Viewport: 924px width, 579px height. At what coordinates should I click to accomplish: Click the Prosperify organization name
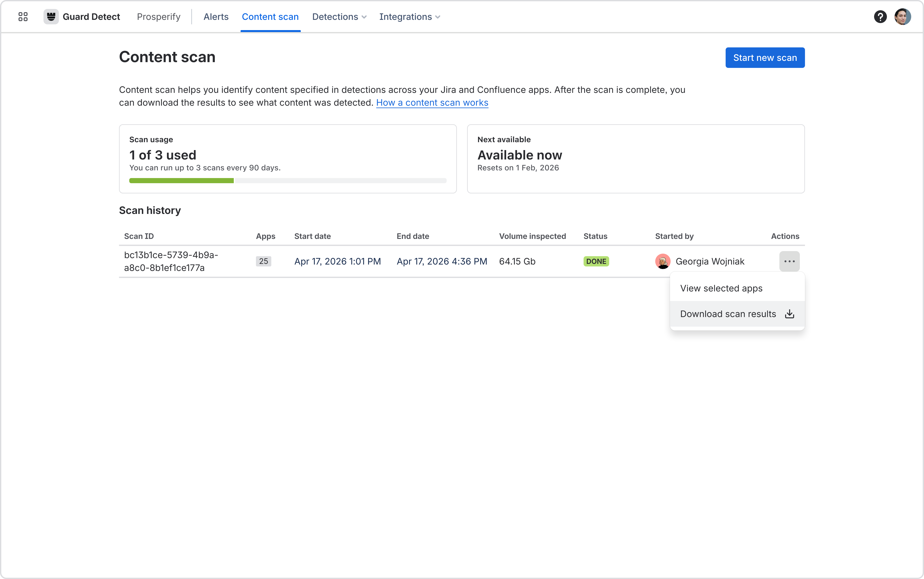click(159, 17)
